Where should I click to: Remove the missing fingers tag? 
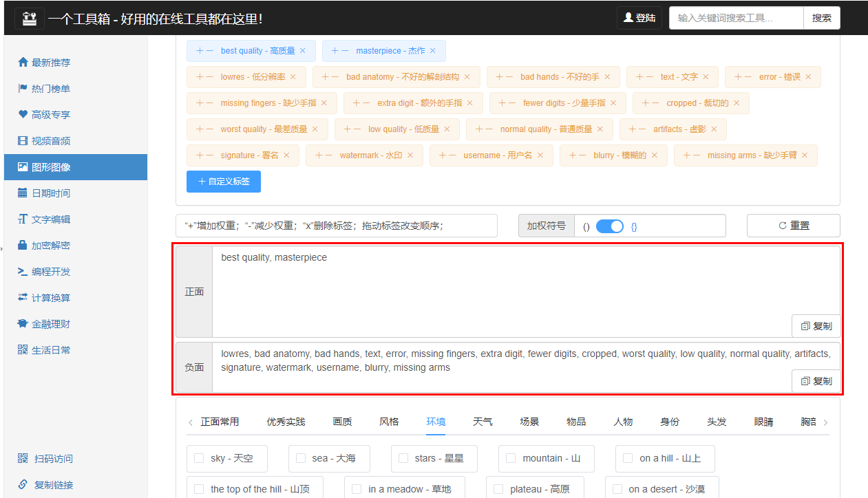(324, 103)
